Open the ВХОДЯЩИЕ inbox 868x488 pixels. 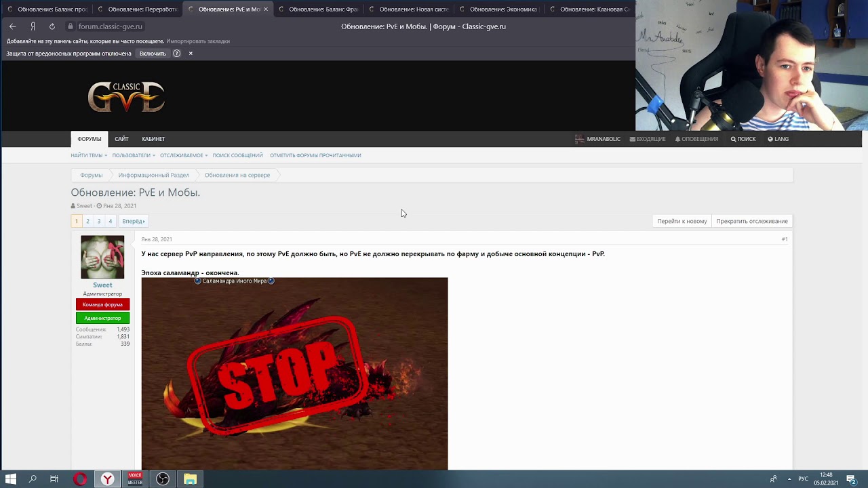point(648,139)
